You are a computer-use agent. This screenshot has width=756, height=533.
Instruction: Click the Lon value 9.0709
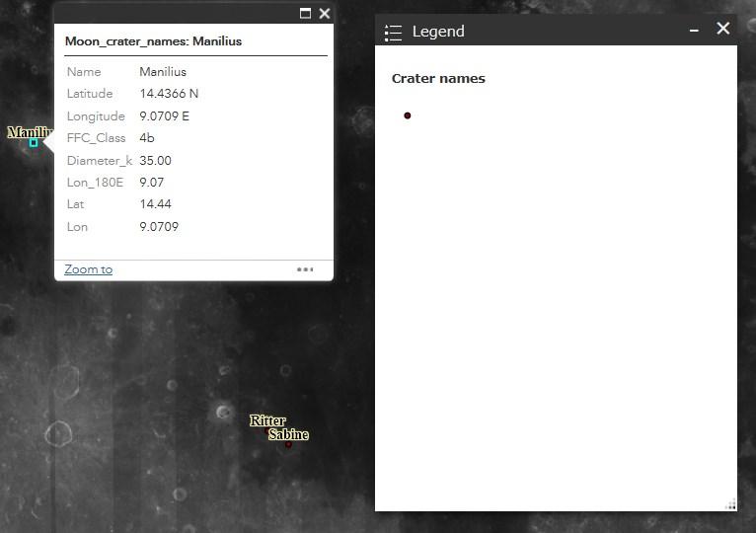159,227
